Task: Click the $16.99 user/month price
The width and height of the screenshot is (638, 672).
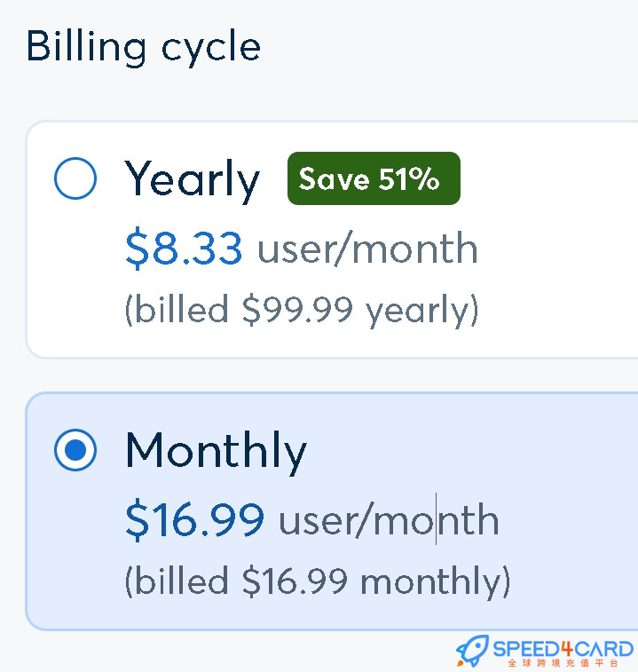Action: coord(312,520)
